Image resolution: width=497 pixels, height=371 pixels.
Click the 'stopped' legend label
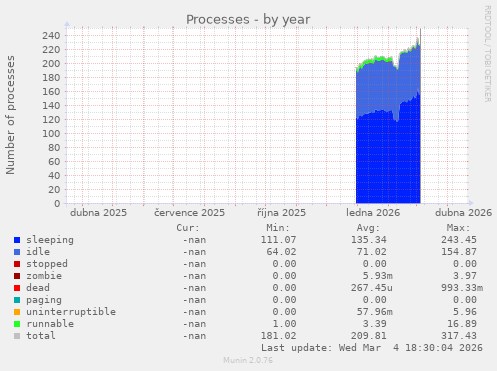pyautogui.click(x=47, y=264)
